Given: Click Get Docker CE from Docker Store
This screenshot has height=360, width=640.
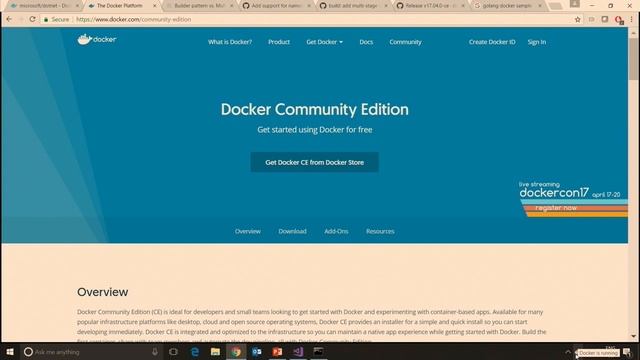Looking at the screenshot, I should pyautogui.click(x=314, y=162).
